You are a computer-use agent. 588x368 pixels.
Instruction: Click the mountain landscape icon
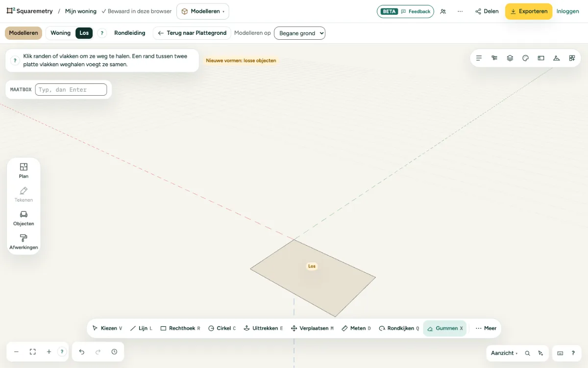click(557, 58)
